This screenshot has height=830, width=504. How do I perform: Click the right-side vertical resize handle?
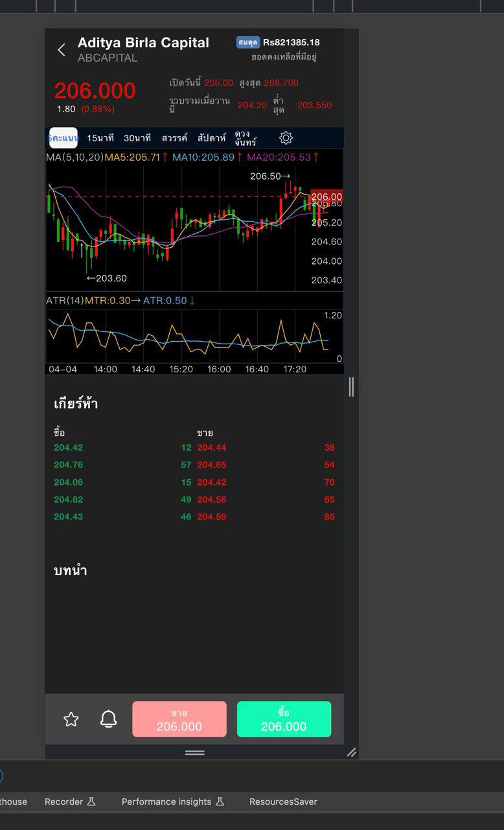[351, 387]
